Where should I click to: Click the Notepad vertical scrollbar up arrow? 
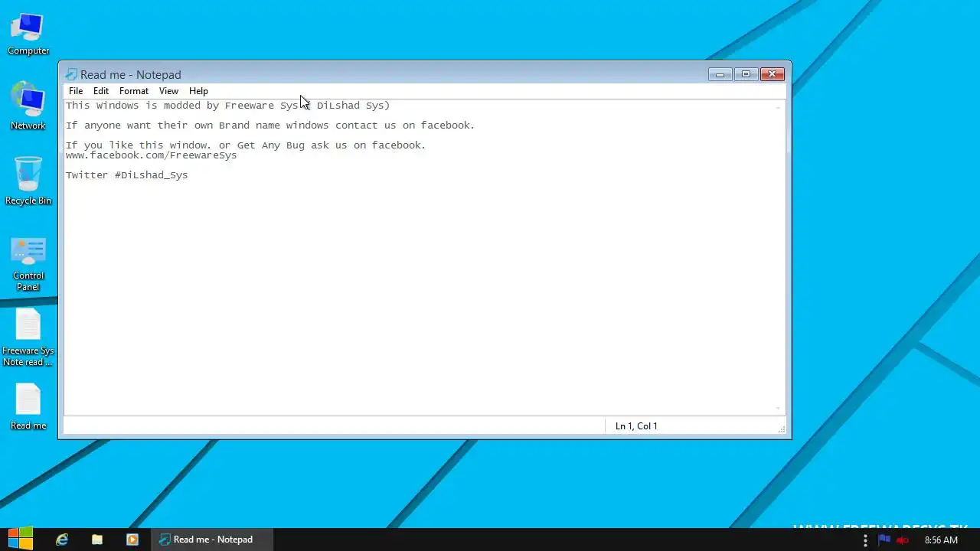(779, 106)
